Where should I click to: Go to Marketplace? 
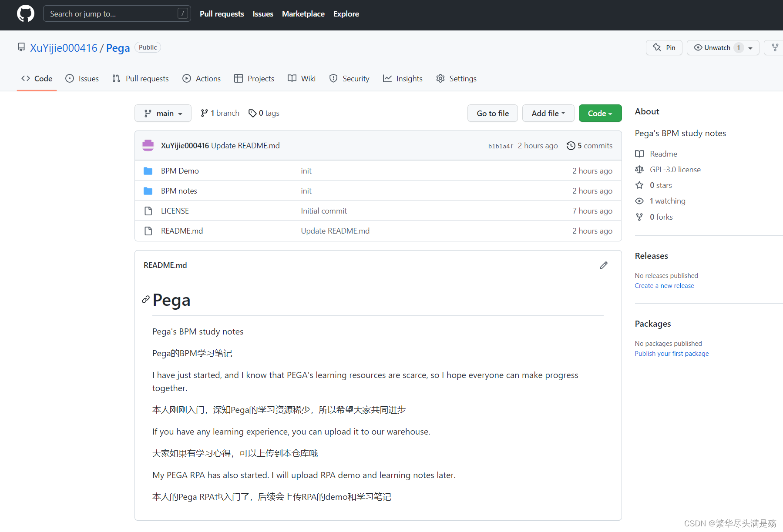303,14
